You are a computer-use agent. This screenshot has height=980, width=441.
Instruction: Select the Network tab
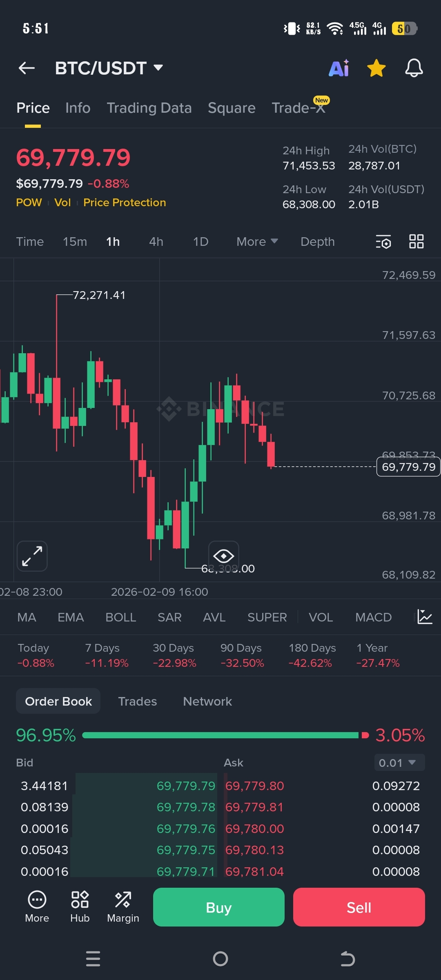207,701
